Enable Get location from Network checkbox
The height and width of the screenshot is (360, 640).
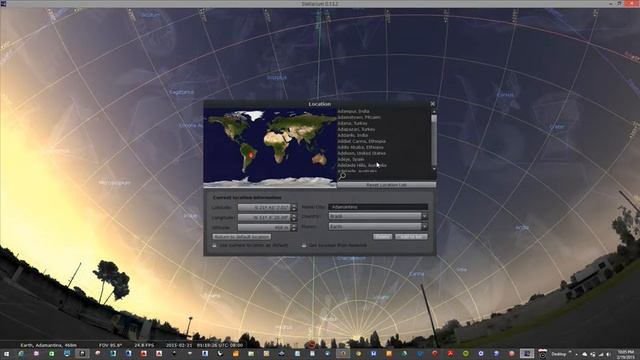click(304, 245)
